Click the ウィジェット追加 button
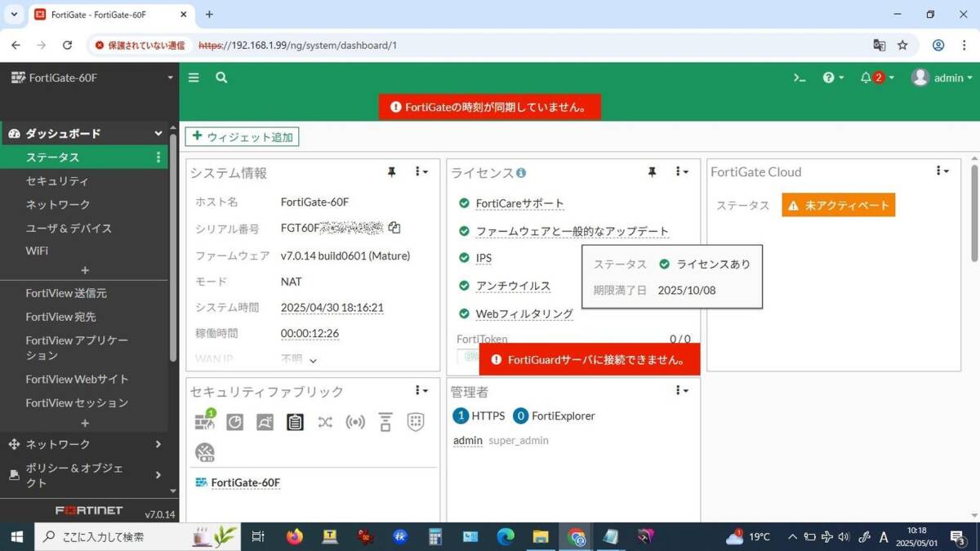This screenshot has height=551, width=980. [242, 137]
